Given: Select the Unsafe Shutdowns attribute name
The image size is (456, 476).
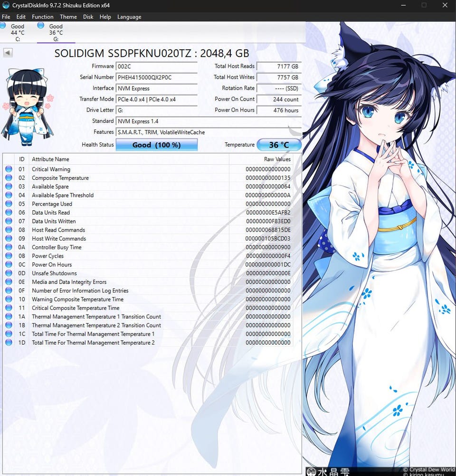Looking at the screenshot, I should click(54, 273).
